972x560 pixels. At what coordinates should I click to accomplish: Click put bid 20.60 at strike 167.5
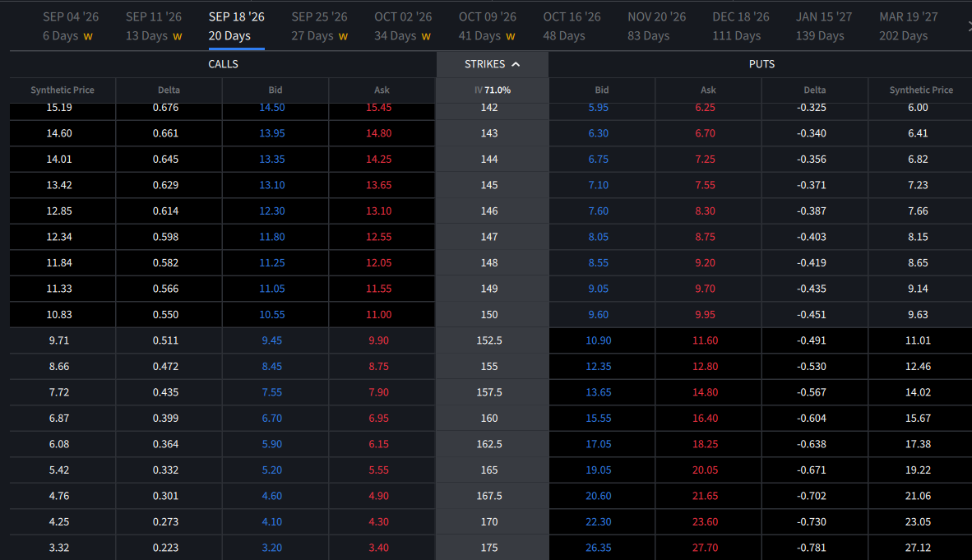[x=598, y=496]
